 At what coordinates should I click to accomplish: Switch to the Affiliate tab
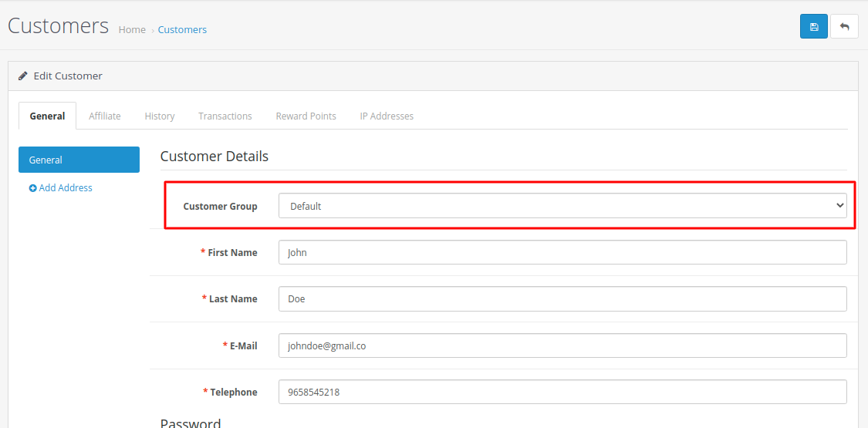(105, 116)
